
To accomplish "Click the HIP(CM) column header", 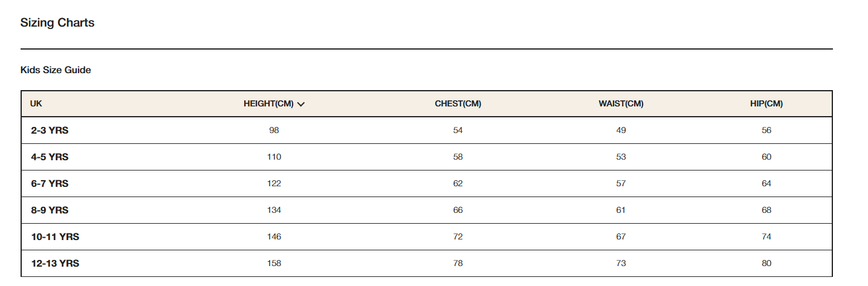I will click(x=766, y=104).
